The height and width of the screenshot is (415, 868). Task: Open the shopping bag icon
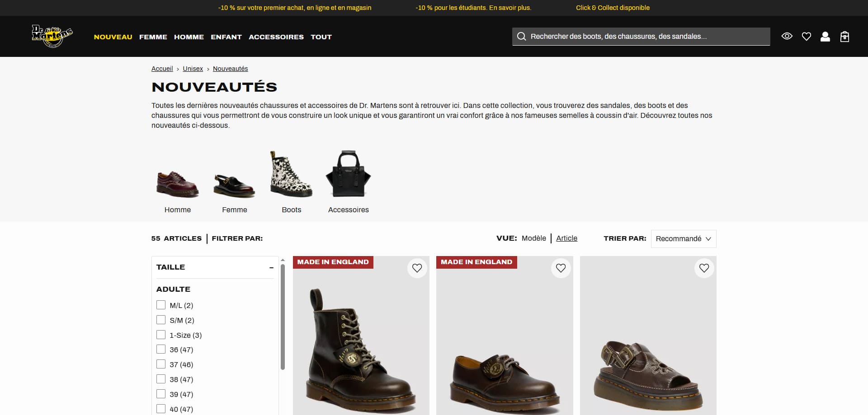click(x=844, y=37)
